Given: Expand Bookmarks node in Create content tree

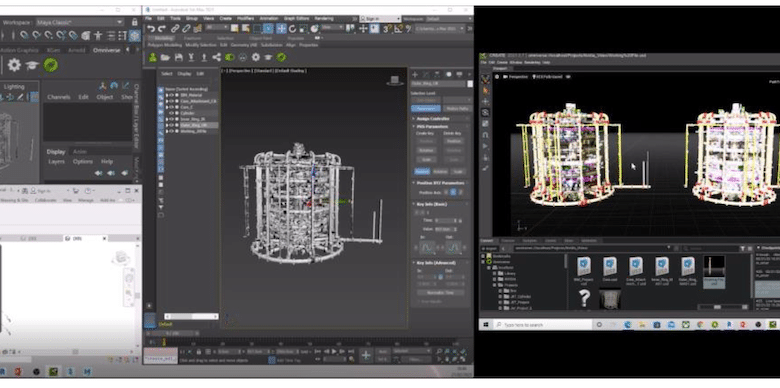Looking at the screenshot, I should [483, 256].
